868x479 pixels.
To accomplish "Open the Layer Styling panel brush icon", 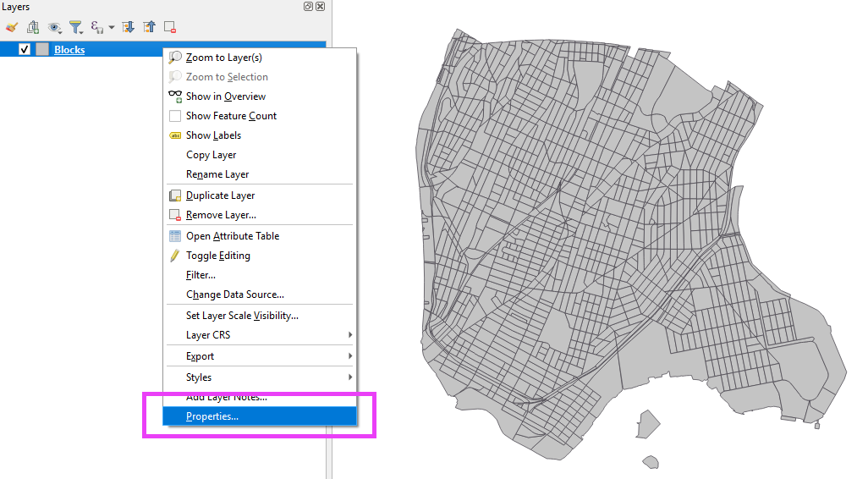I will click(12, 27).
